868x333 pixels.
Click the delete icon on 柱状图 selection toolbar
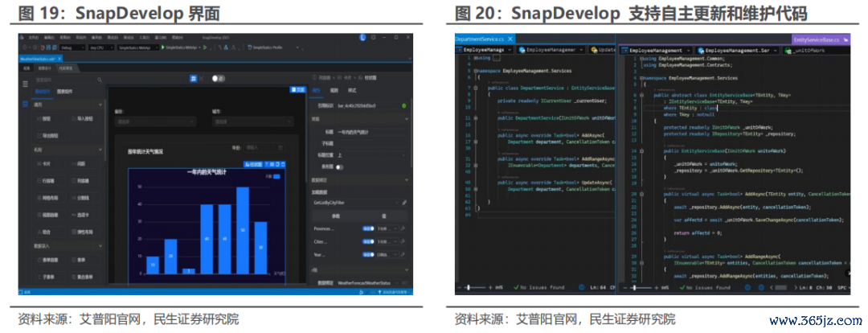[x=283, y=164]
